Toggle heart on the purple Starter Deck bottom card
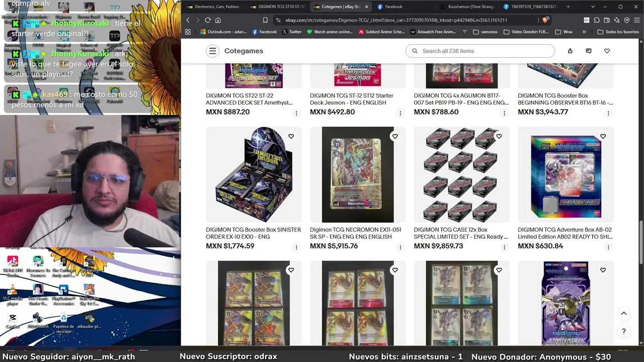This screenshot has height=362, width=644. [603, 270]
